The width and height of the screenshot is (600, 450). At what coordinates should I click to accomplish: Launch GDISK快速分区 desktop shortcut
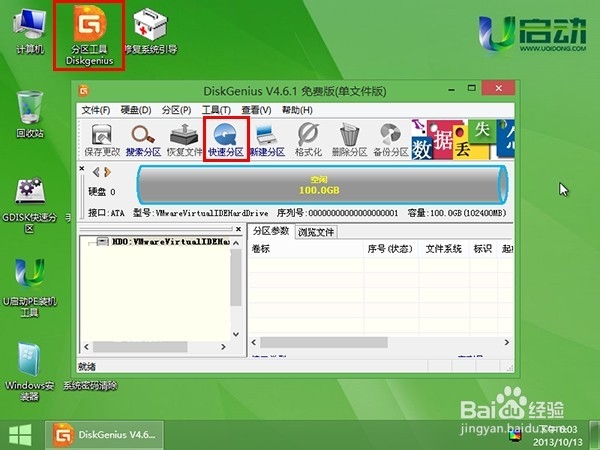(x=29, y=205)
